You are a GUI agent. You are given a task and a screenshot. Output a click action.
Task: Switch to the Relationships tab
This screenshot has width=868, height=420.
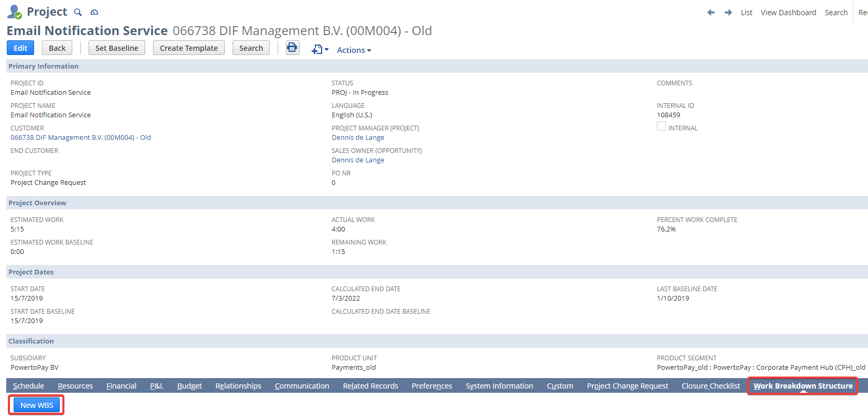click(238, 386)
